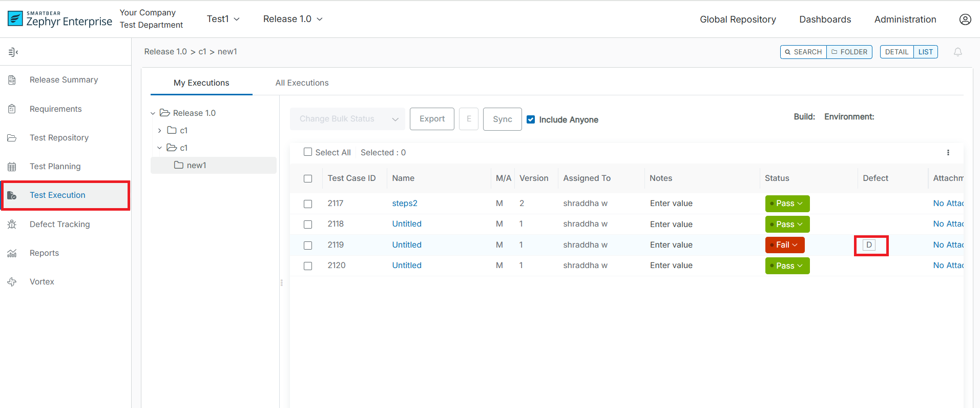The image size is (980, 408).
Task: Uncheck the Include Anyone checkbox
Action: [x=531, y=119]
